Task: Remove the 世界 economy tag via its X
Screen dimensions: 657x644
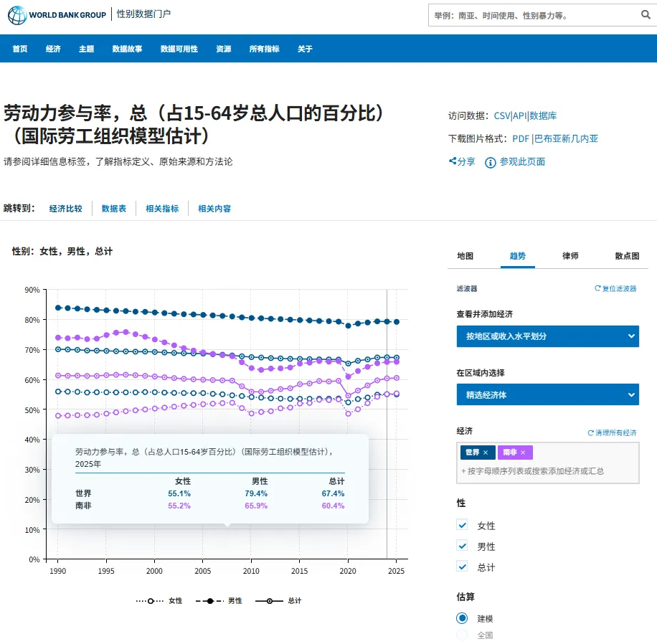Action: coord(486,453)
